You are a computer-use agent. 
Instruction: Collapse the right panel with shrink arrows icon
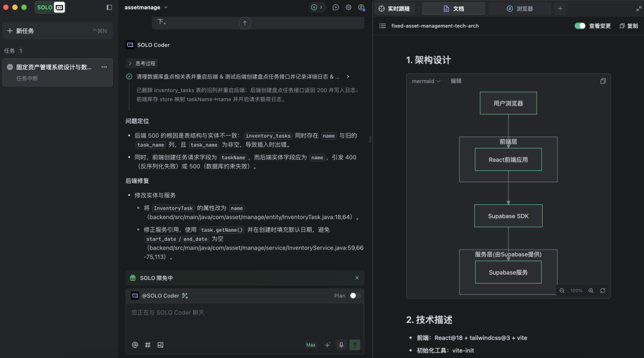pos(639,8)
